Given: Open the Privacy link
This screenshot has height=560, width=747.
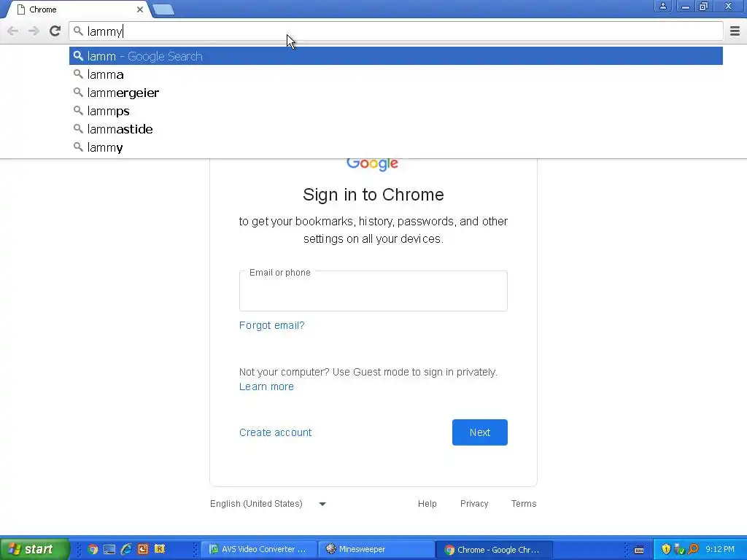Looking at the screenshot, I should (474, 504).
